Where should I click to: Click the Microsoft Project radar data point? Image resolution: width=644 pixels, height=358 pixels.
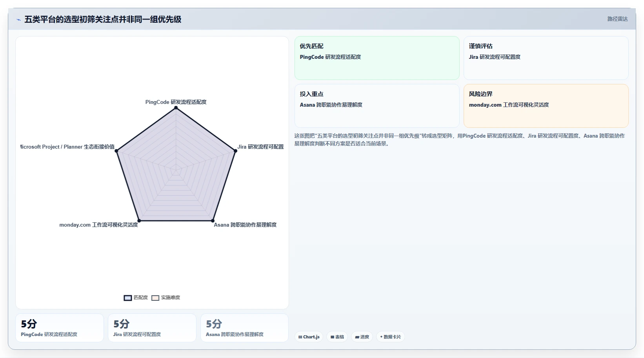116,151
